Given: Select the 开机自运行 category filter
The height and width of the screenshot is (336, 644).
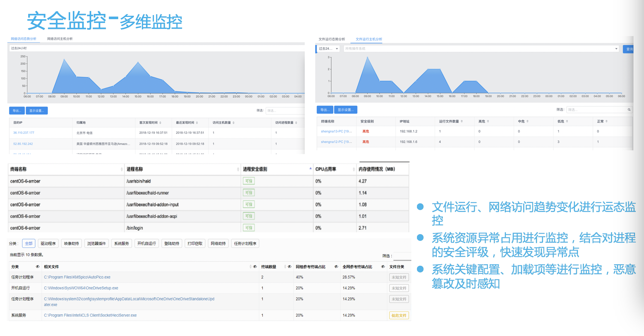Looking at the screenshot, I should click(x=147, y=244).
